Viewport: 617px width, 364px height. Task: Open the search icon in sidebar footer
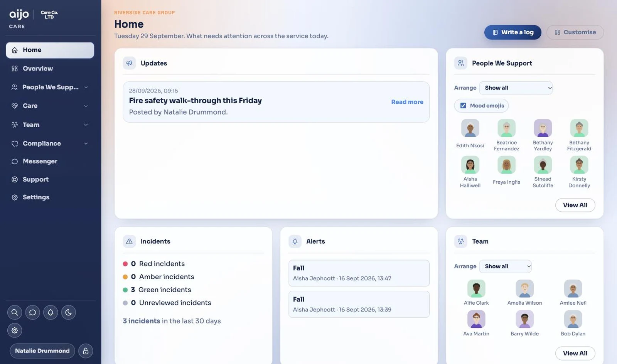coord(15,312)
